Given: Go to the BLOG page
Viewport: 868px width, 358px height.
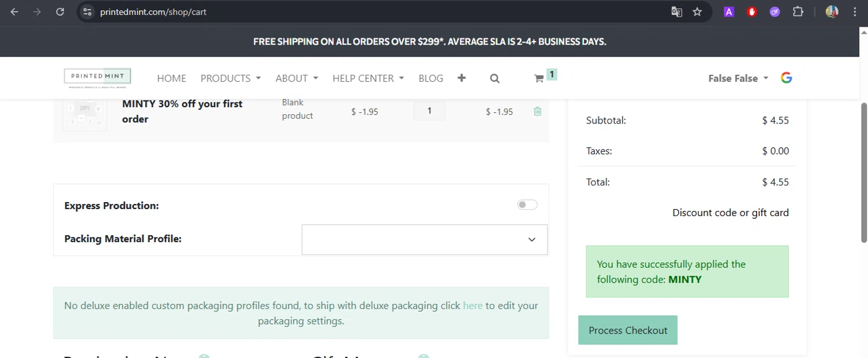Looking at the screenshot, I should (431, 78).
